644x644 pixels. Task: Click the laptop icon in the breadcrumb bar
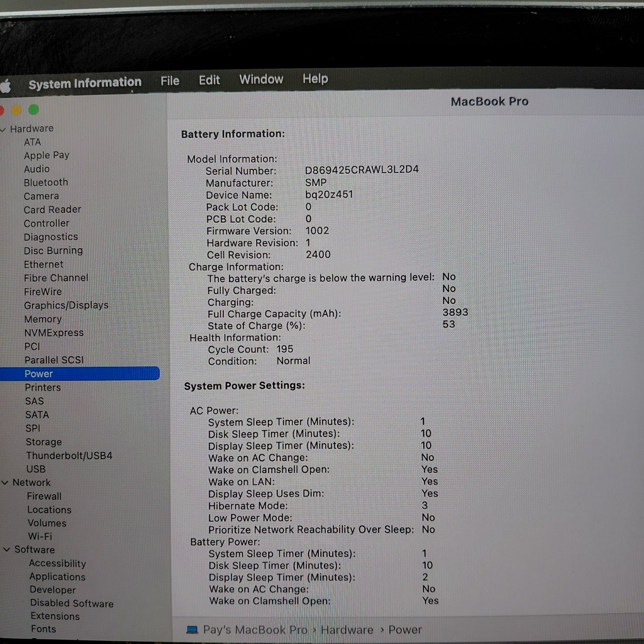pyautogui.click(x=192, y=629)
